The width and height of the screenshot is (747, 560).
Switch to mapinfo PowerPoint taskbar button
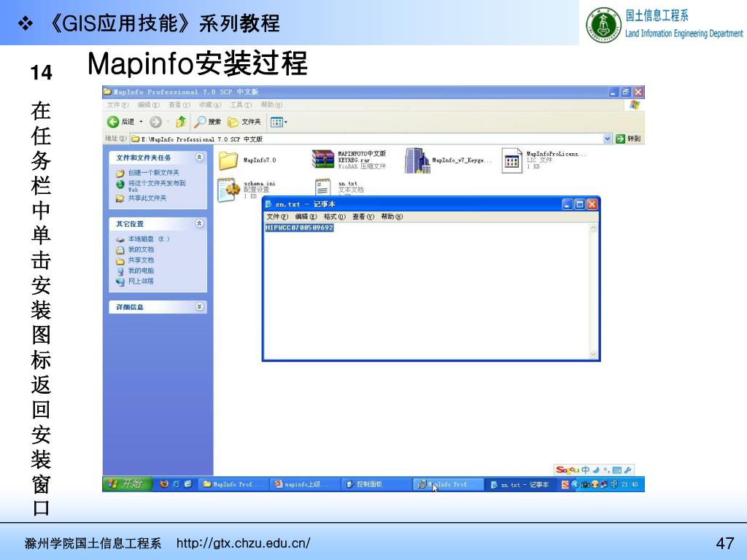click(x=305, y=484)
